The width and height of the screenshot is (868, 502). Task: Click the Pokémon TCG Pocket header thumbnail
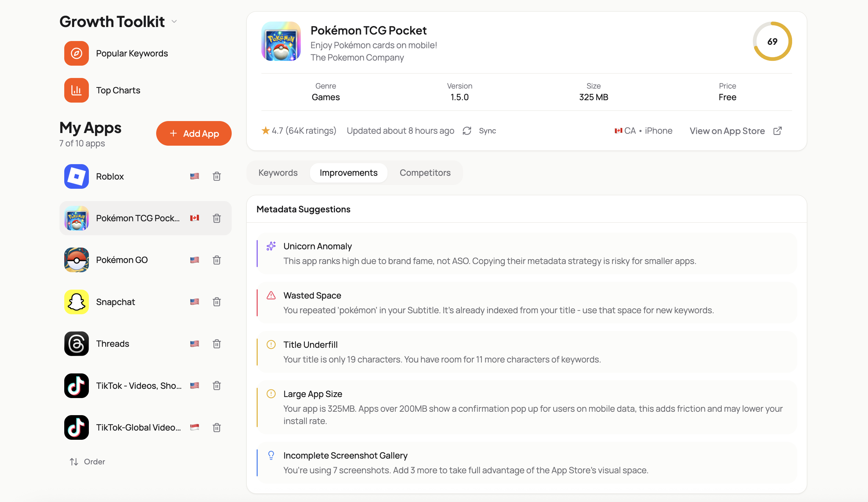[281, 42]
